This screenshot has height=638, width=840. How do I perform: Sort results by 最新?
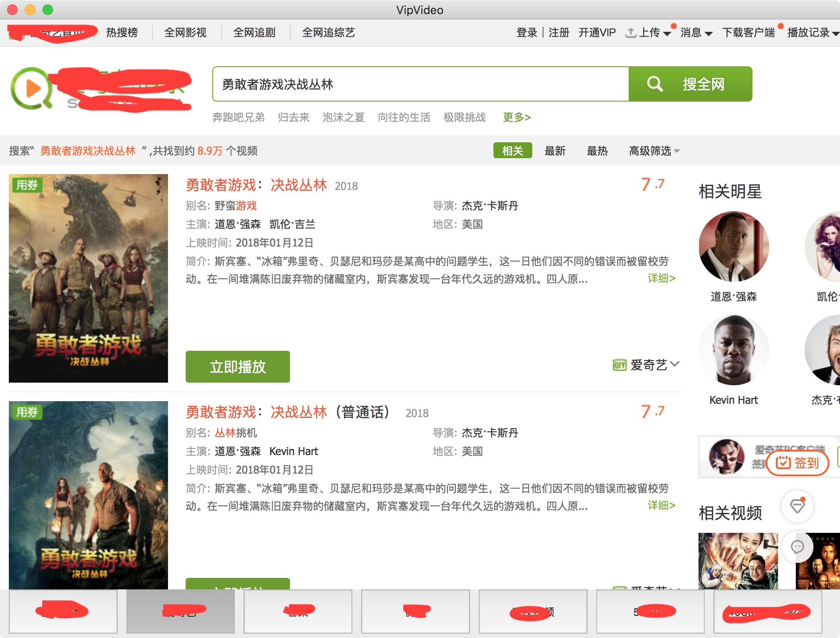tap(555, 151)
